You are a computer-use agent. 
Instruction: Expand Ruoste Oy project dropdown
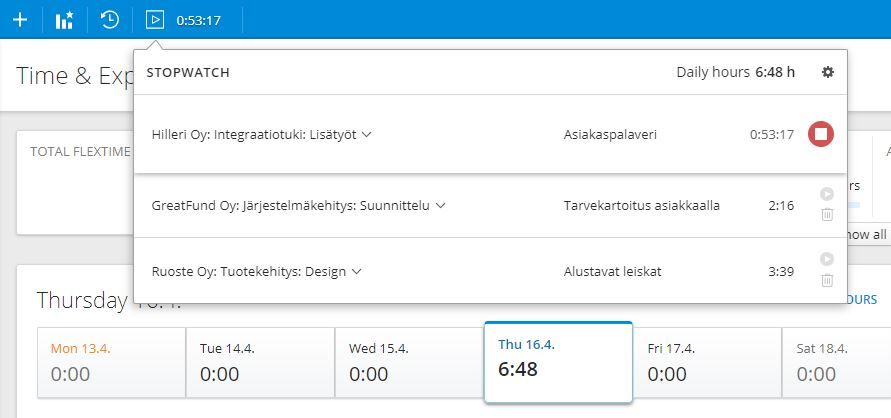click(356, 271)
